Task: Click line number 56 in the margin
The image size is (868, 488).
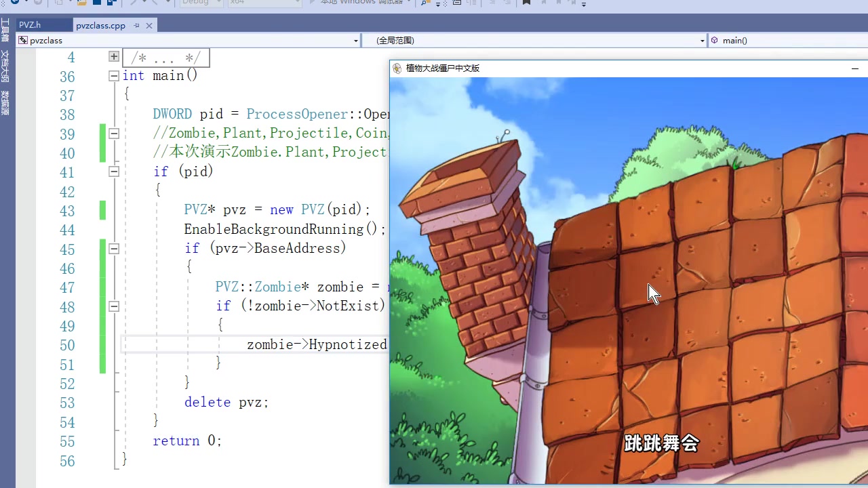Action: coord(67,461)
